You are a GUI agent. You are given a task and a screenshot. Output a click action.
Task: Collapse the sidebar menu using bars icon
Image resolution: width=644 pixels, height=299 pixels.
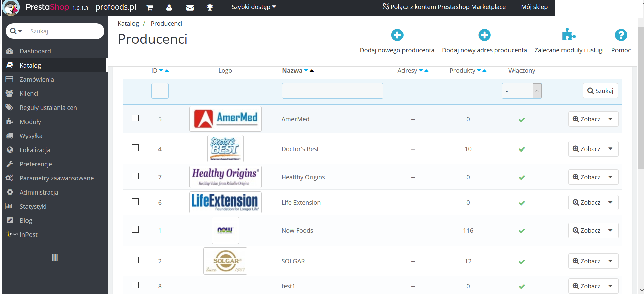(55, 257)
